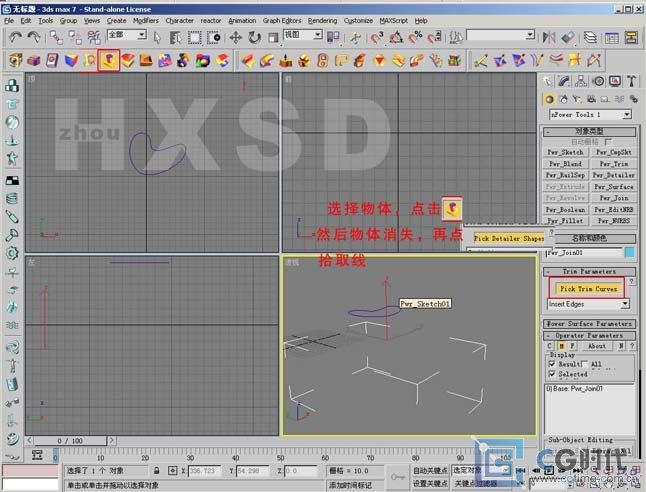Open the Select by Name list icon
Image resolution: width=646 pixels, height=492 pixels.
[x=176, y=38]
